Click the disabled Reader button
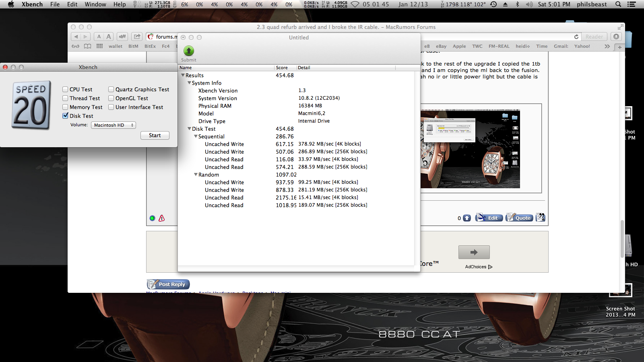This screenshot has height=362, width=644. coord(594,37)
